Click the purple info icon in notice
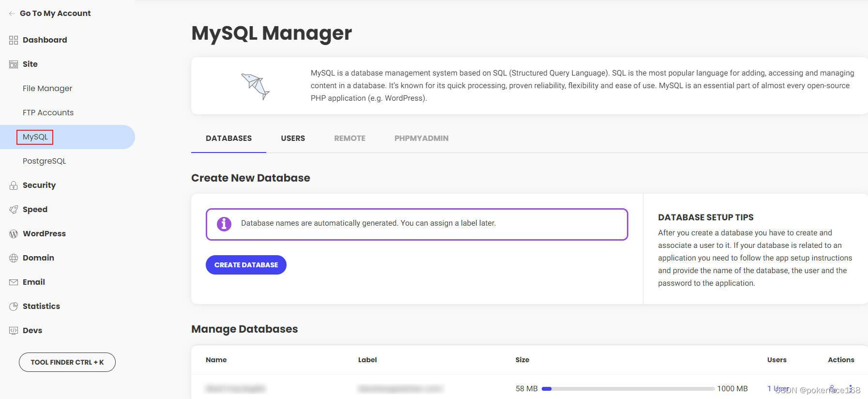Image resolution: width=868 pixels, height=399 pixels. 224,224
